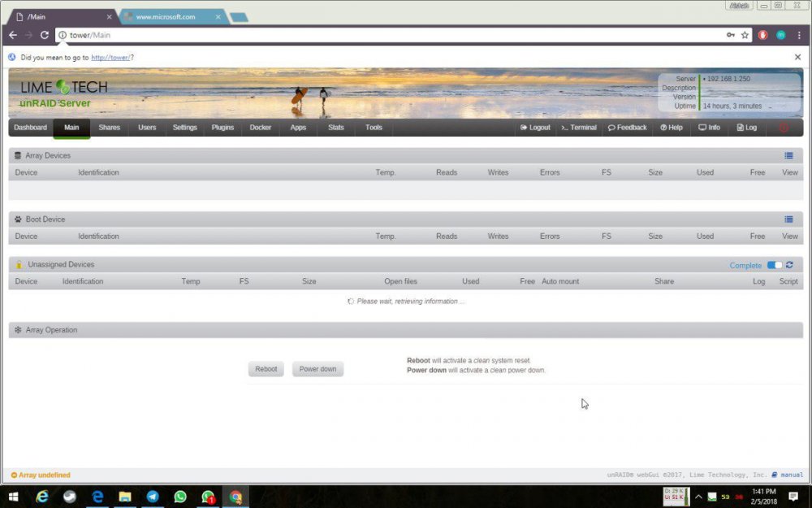Click the red power icon in navbar
The image size is (812, 508).
[x=784, y=128]
